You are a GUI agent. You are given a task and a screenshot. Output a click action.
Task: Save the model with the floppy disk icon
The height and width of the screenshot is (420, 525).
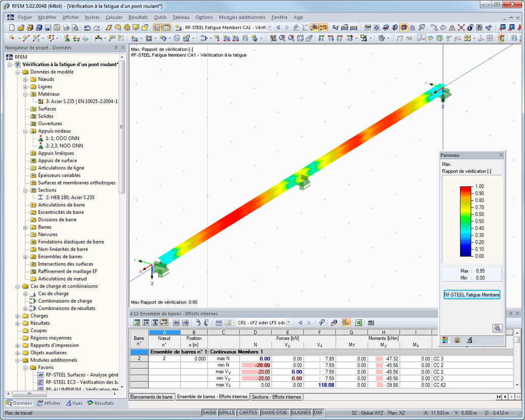click(x=48, y=27)
